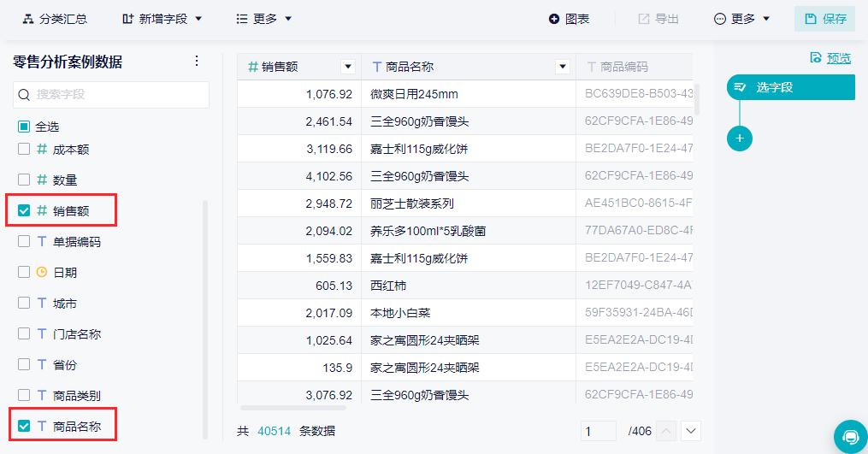This screenshot has width=868, height=454.
Task: Click the three-dot menu beside 零售分析案例数据
Action: click(x=197, y=61)
